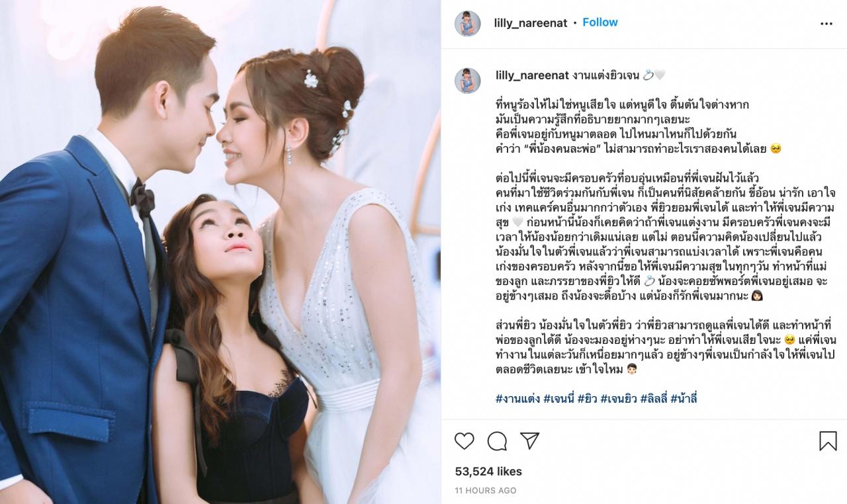Viewport: 847px width, 504px height.
Task: Open the #ลิลลี่ hashtag
Action: pyautogui.click(x=654, y=398)
